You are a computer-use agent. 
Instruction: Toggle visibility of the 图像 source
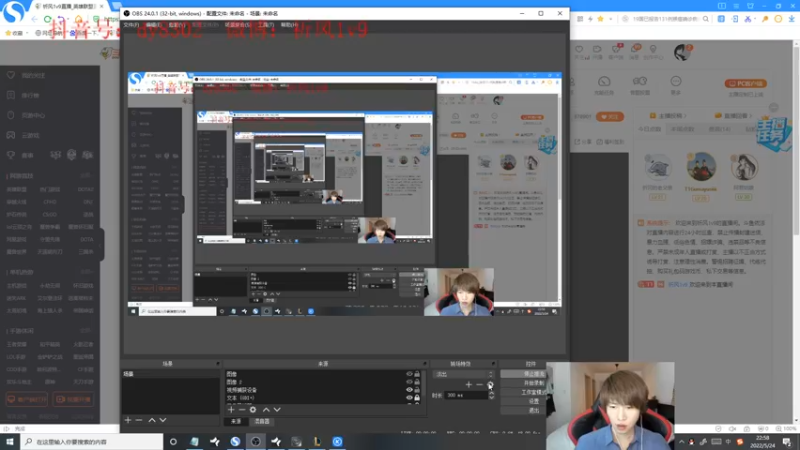click(409, 374)
